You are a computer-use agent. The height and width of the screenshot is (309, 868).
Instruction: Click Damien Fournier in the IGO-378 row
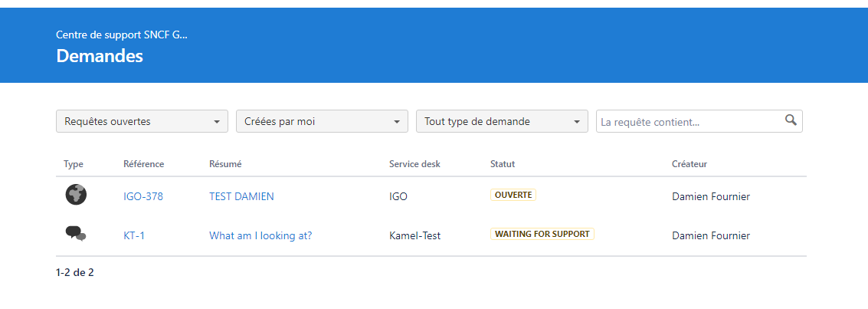pos(711,196)
